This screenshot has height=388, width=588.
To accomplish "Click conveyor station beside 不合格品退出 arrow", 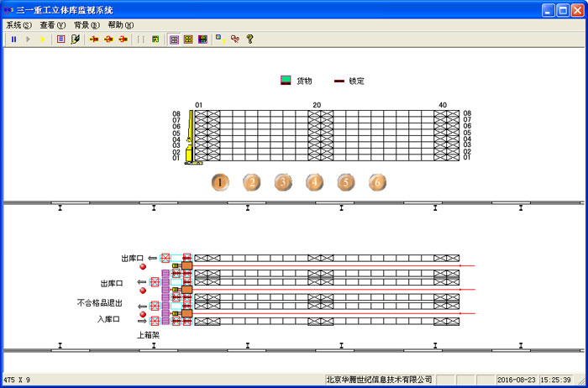I will point(154,306).
